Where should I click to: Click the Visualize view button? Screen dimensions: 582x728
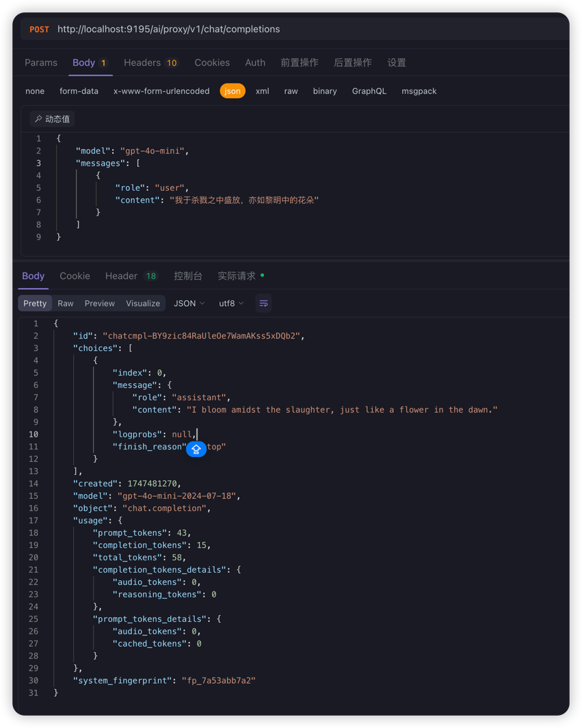(x=143, y=304)
